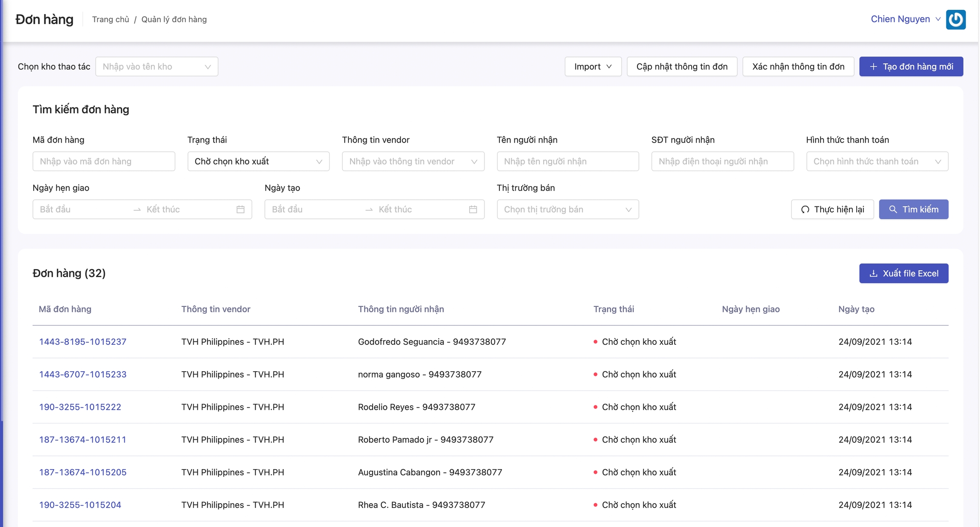Click Tạo đơn hàng mới button

click(x=911, y=66)
